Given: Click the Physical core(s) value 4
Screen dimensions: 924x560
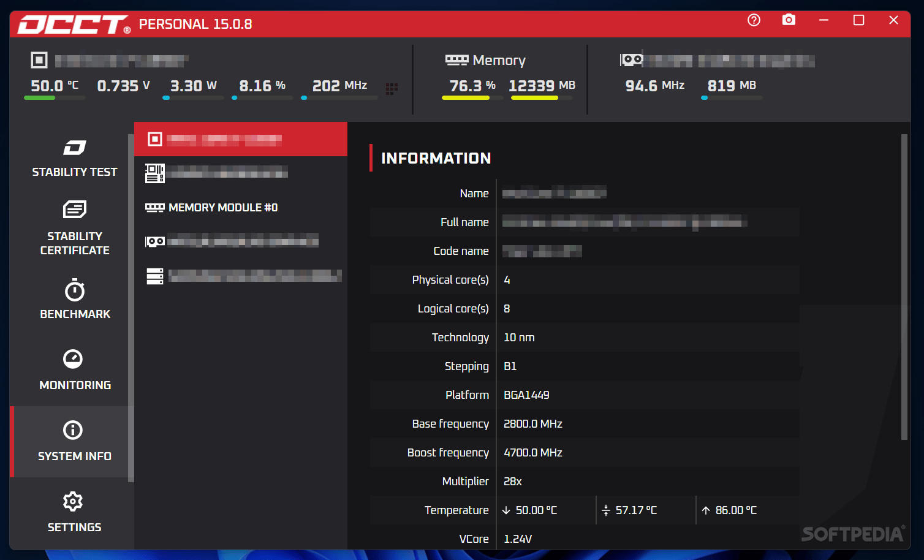Looking at the screenshot, I should (507, 280).
